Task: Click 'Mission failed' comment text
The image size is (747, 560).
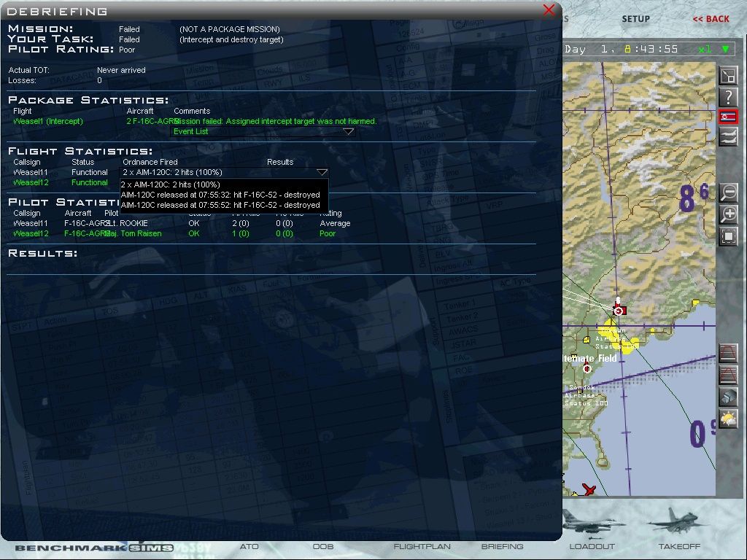Action: [275, 121]
